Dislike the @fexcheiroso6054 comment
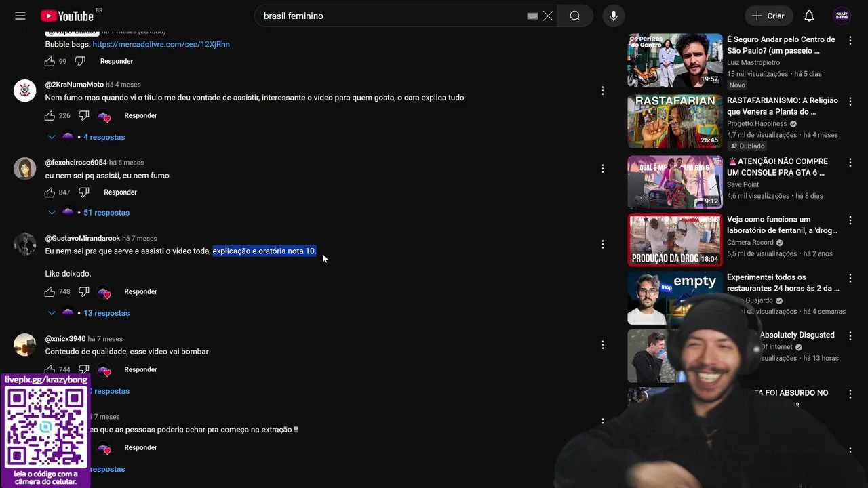This screenshot has height=488, width=868. point(83,192)
